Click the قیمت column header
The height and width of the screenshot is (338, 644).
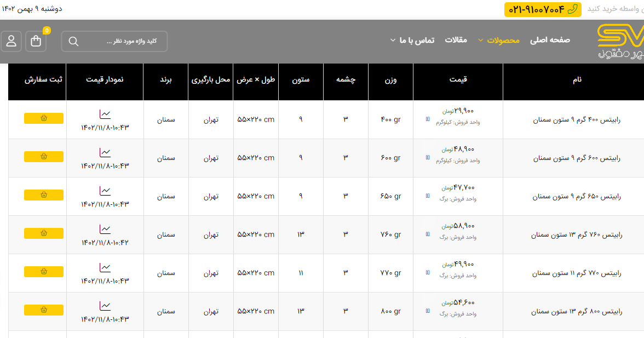point(458,80)
